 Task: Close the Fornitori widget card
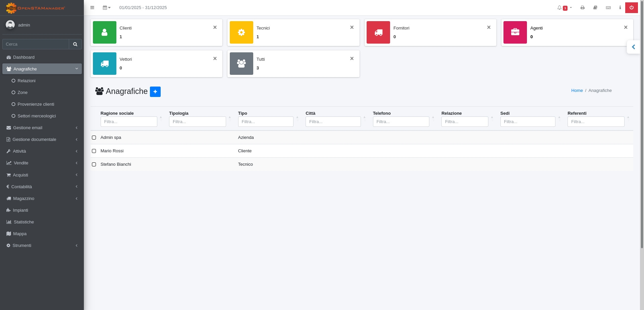coord(489,28)
